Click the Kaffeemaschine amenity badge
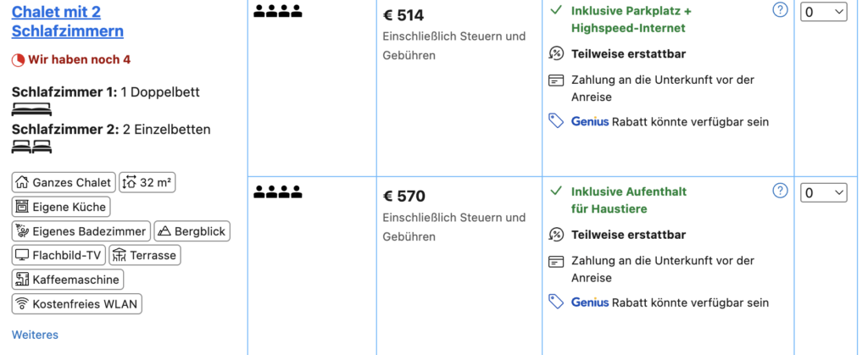 (68, 280)
